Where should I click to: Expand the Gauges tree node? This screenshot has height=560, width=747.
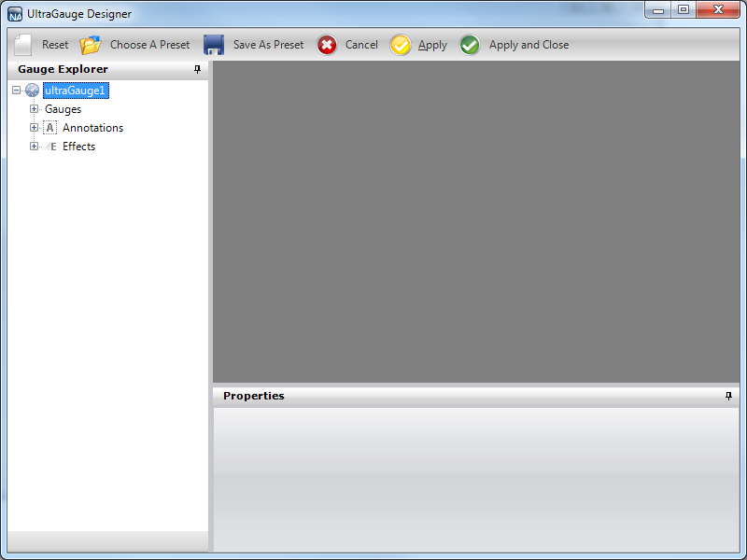click(35, 109)
